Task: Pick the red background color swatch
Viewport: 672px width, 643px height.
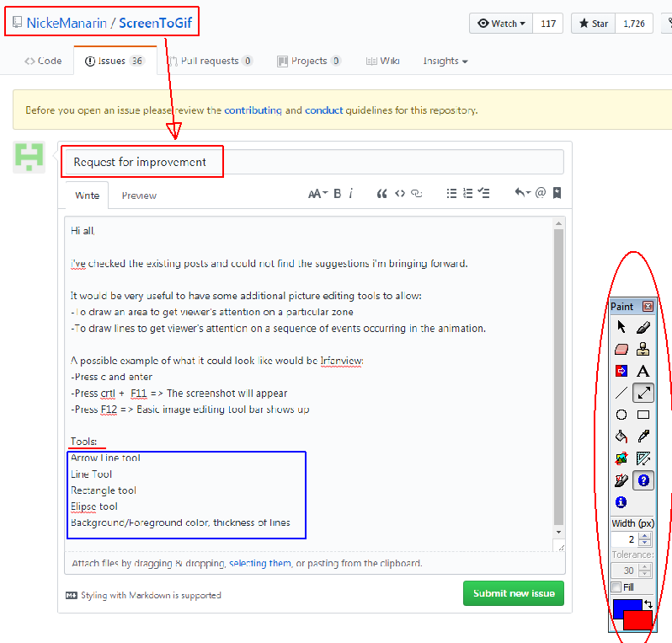Action: 637,621
